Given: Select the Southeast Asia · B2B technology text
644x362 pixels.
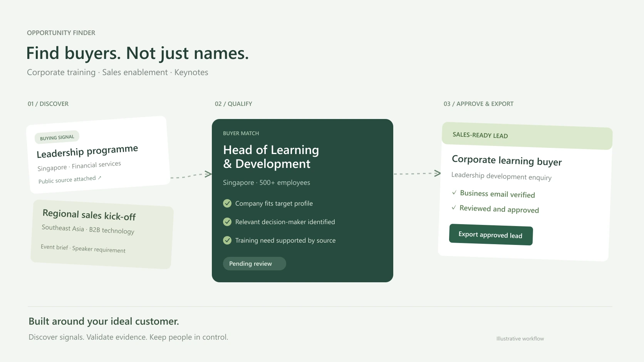Looking at the screenshot, I should pos(88,229).
